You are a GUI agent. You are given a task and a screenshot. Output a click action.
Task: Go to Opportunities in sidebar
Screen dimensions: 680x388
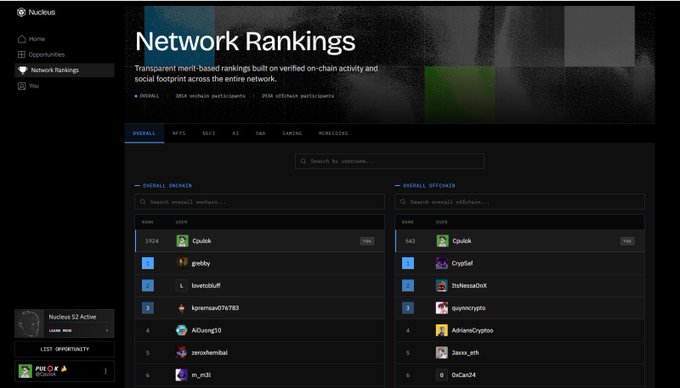pos(41,55)
